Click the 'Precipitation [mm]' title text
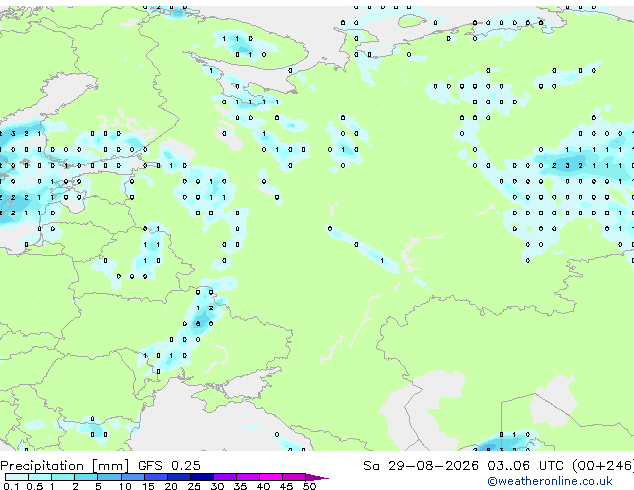Image resolution: width=634 pixels, height=490 pixels. click(x=65, y=466)
